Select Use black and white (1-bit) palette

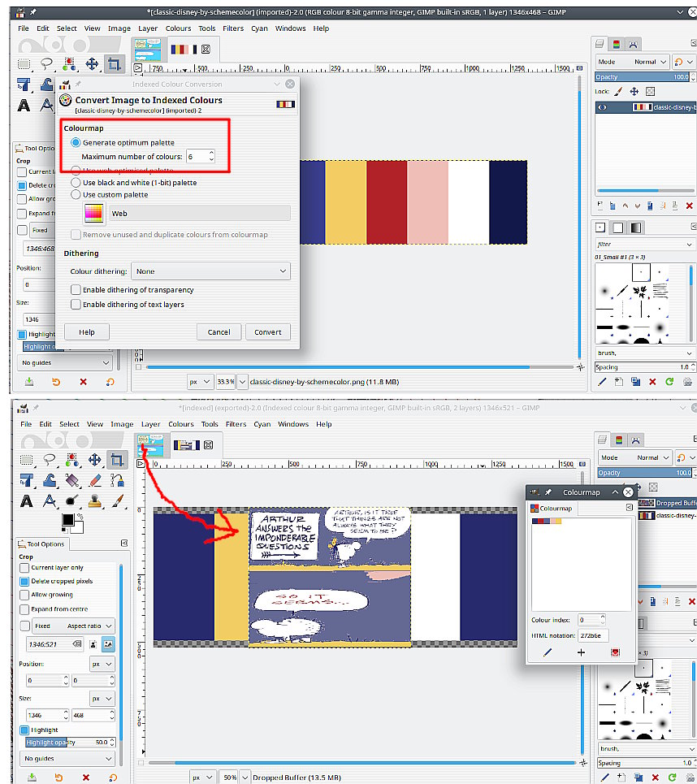click(76, 183)
